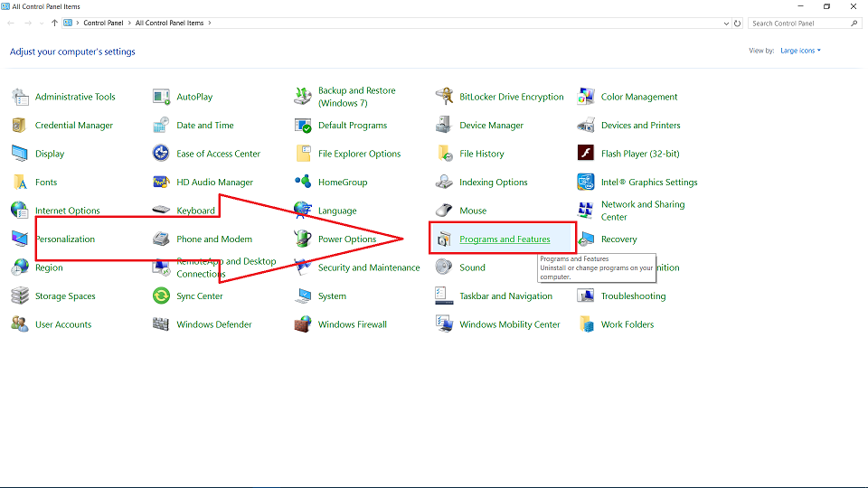Click the Intel Graphics Settings icon

(x=586, y=183)
